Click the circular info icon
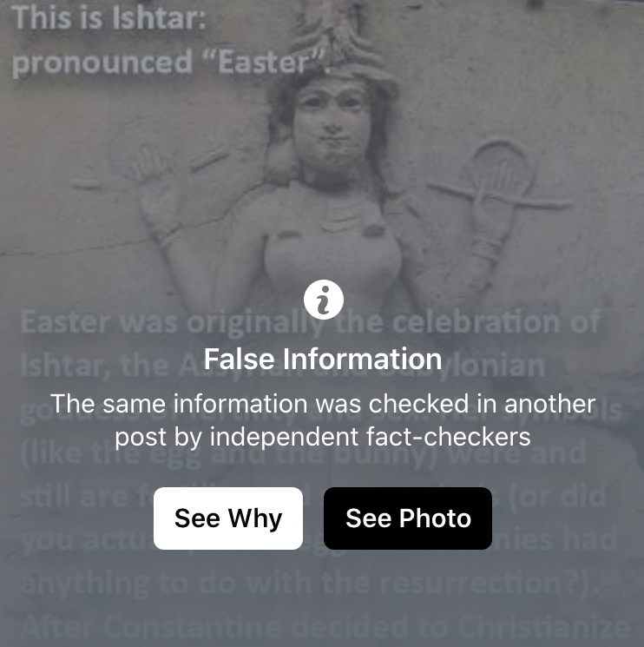The height and width of the screenshot is (647, 644). pos(323,300)
